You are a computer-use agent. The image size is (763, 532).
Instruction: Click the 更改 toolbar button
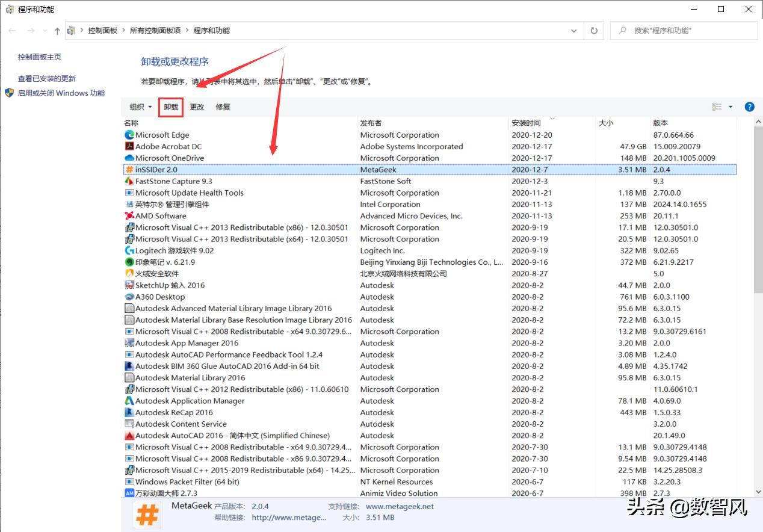[x=197, y=107]
